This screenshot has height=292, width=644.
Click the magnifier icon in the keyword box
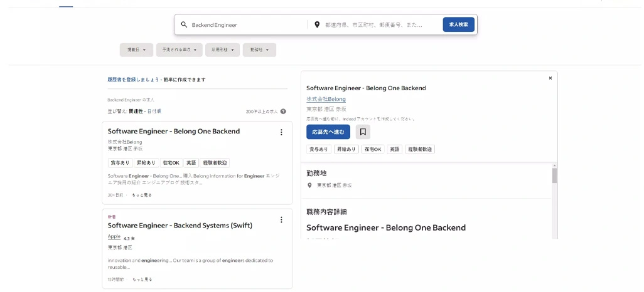point(184,24)
